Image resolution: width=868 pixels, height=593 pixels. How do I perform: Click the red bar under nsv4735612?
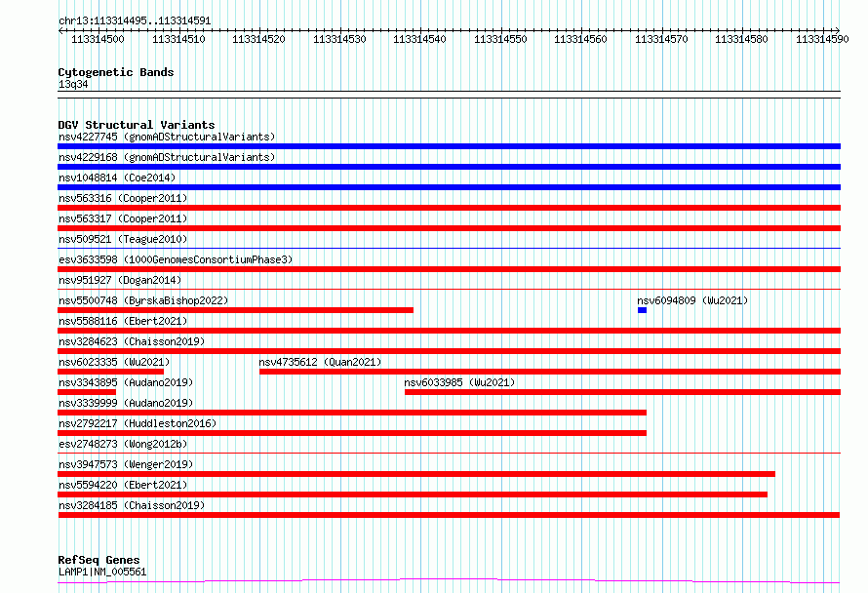tap(550, 372)
